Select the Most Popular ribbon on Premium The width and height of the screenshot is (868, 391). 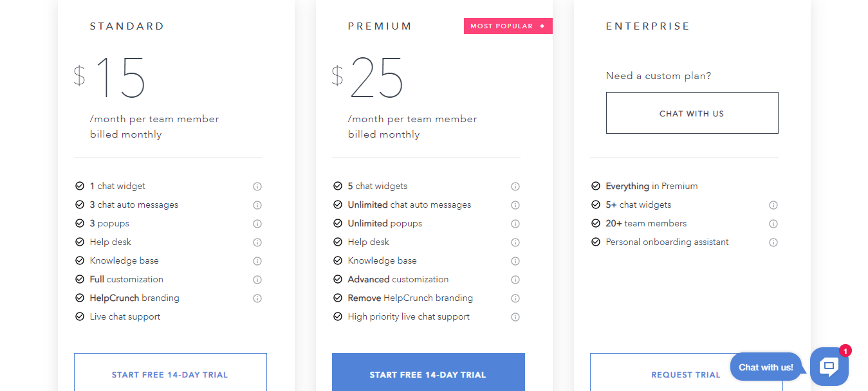[x=508, y=26]
